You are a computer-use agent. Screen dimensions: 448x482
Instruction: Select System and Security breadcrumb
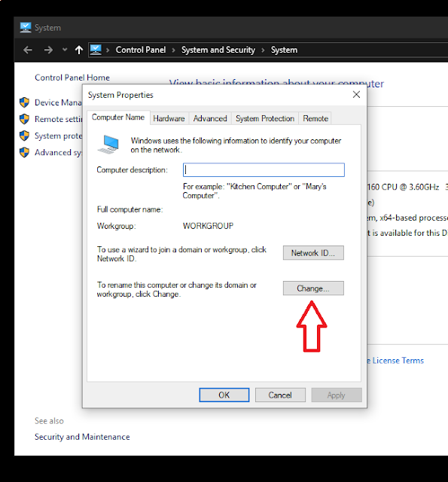coord(218,50)
